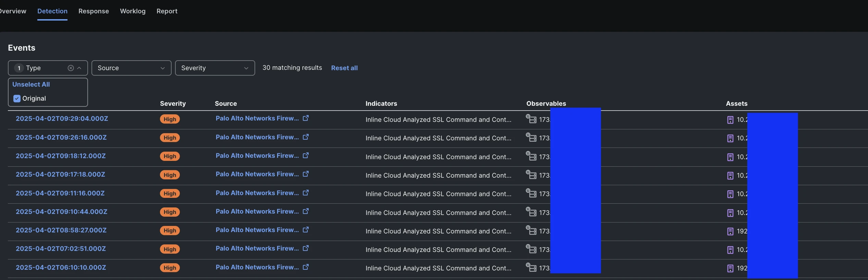Click Unselect All in Type filter
Image resolution: width=868 pixels, height=280 pixels.
(x=31, y=85)
